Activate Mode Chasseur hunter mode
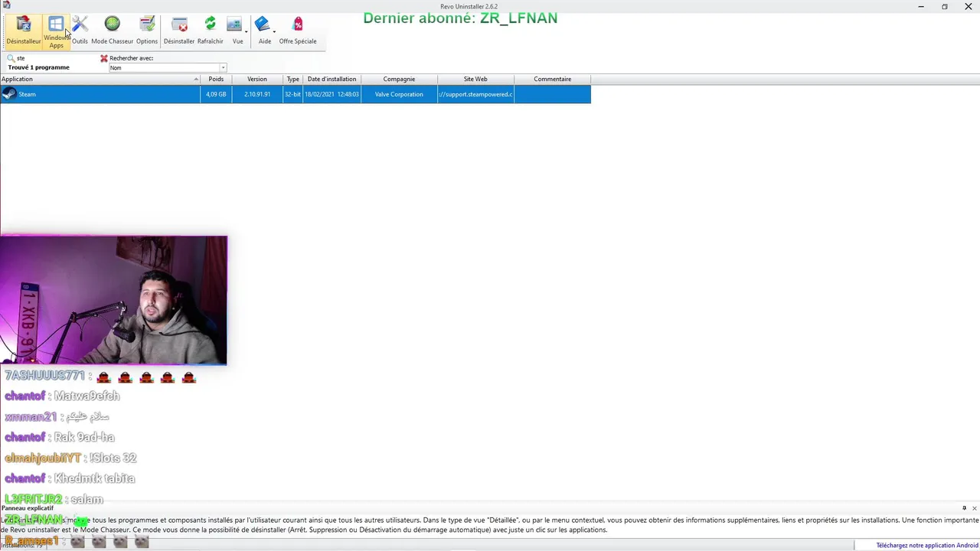The image size is (980, 551). [112, 31]
